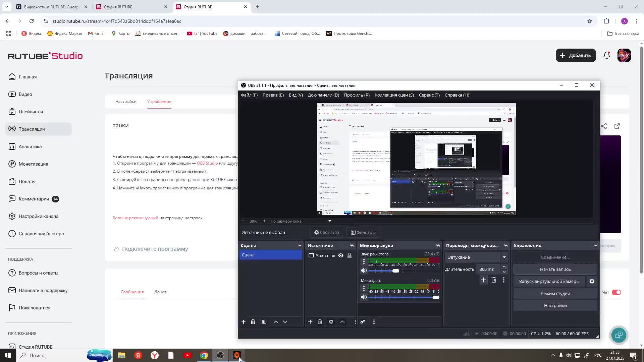This screenshot has height=362, width=644.
Task: Open the Правка (E) menu
Action: pyautogui.click(x=273, y=95)
